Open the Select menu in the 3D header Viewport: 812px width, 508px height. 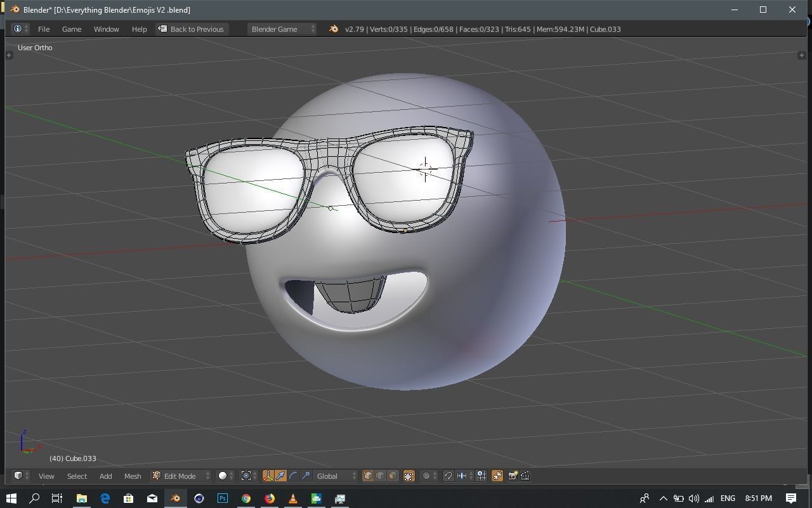pos(77,476)
